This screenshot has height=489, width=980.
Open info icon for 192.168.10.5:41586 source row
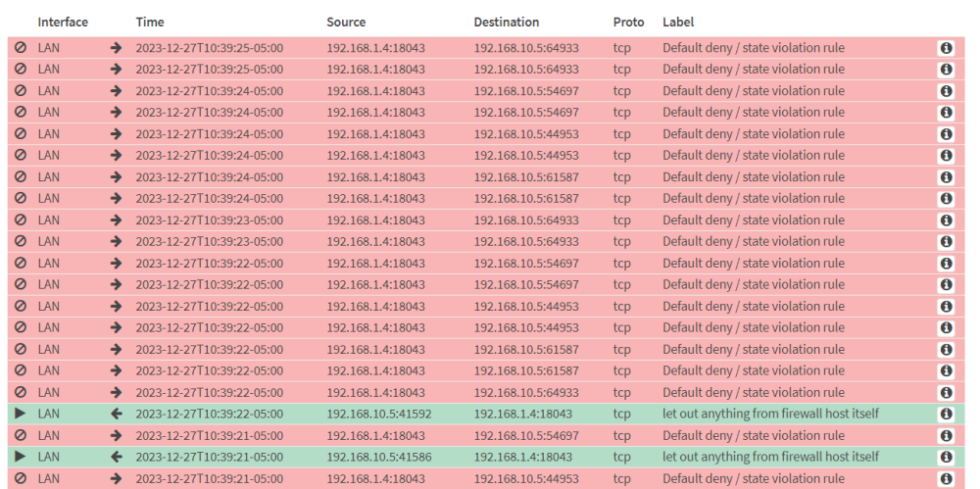point(946,457)
